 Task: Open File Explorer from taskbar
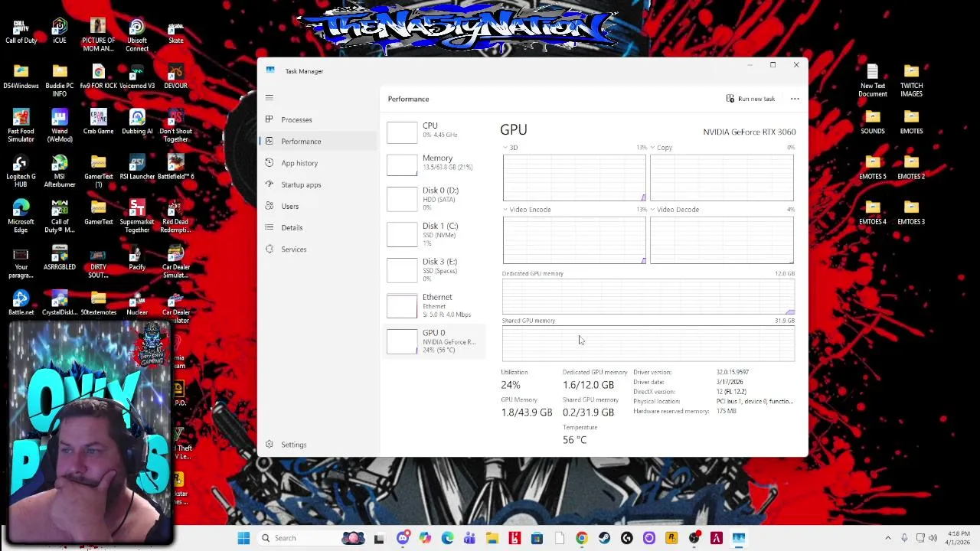(492, 538)
